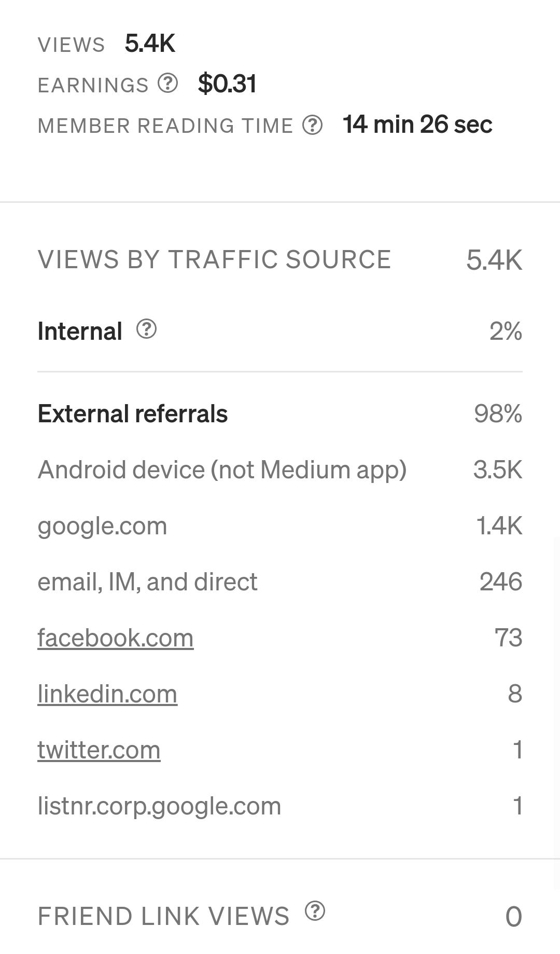Select the Views By Traffic Source header

click(214, 259)
